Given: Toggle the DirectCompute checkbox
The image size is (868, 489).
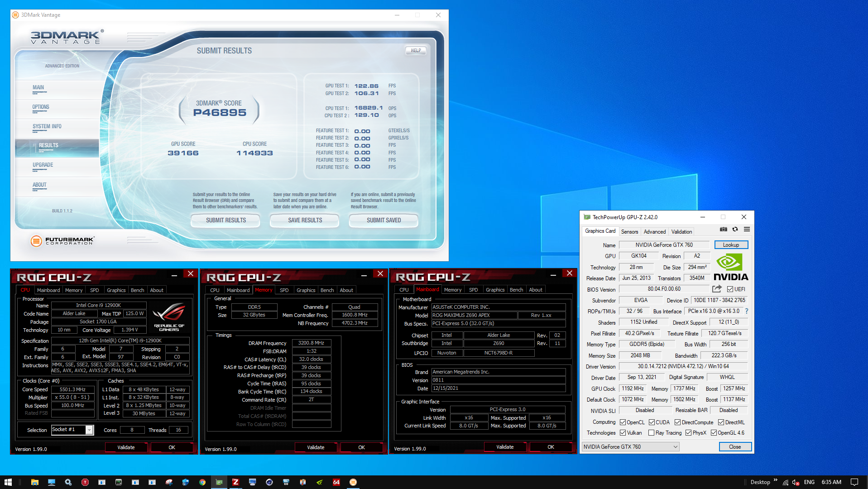Looking at the screenshot, I should click(x=678, y=422).
